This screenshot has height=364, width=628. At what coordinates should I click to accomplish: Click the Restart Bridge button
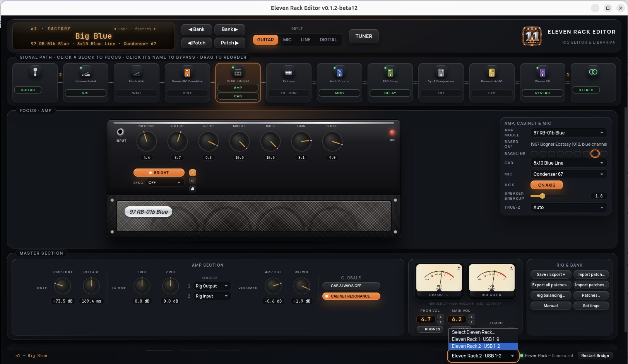pos(595,355)
